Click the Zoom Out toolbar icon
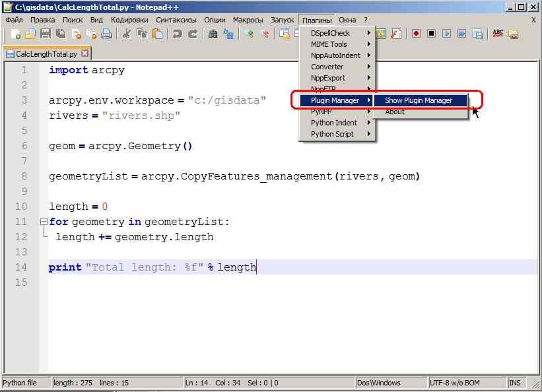542x392 pixels. (265, 34)
